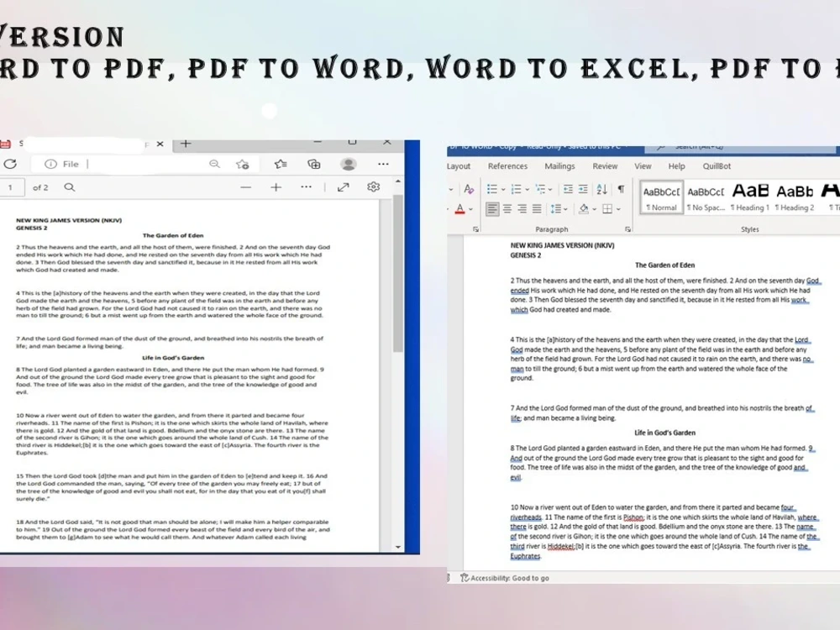Add this page to favorites star icon
The height and width of the screenshot is (630, 840).
point(243,164)
